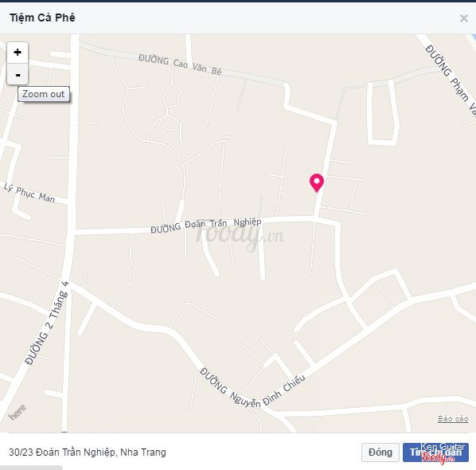
Task: Click the ĐƯỜNG Phạm Văn road label
Action: point(451,80)
